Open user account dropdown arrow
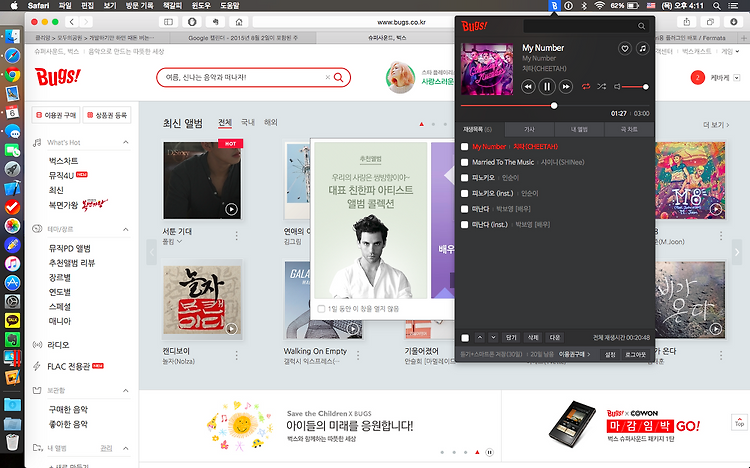750x468 pixels. click(x=737, y=78)
